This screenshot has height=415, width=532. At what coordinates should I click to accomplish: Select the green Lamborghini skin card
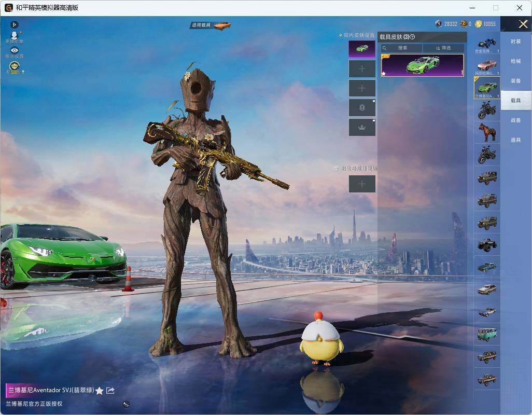(423, 65)
